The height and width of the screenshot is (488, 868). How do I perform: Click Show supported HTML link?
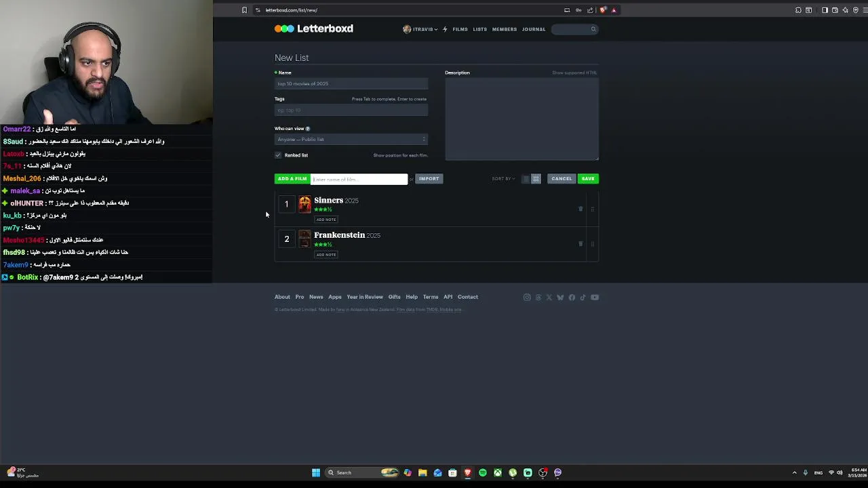click(x=574, y=73)
